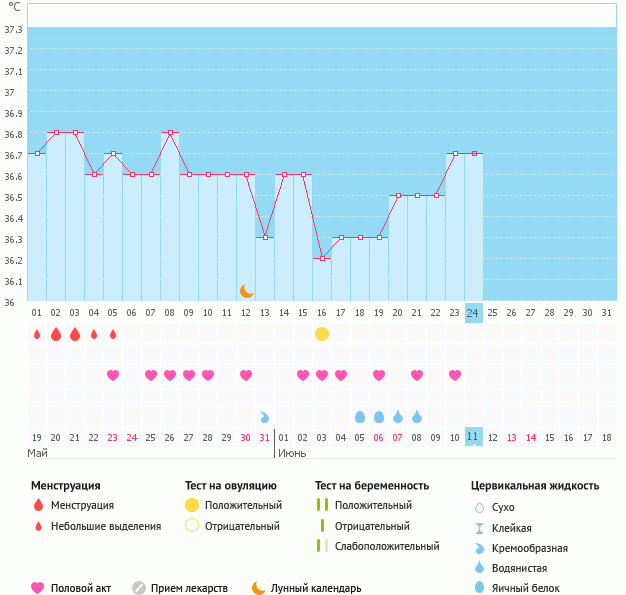Screen dimensions: 626x595
Task: Select the menstruation drop on cycle day 02
Action: tap(56, 334)
